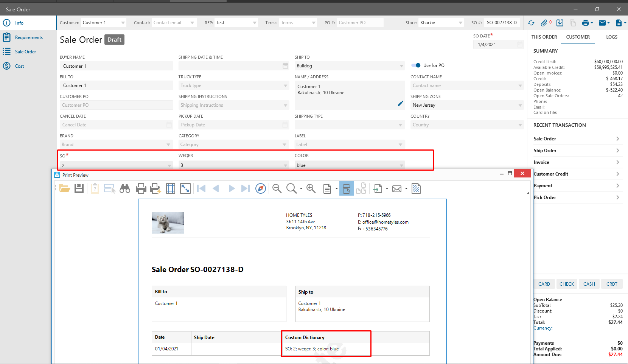The image size is (628, 364).
Task: Open attachments with the paperclip icon
Action: coord(544,23)
